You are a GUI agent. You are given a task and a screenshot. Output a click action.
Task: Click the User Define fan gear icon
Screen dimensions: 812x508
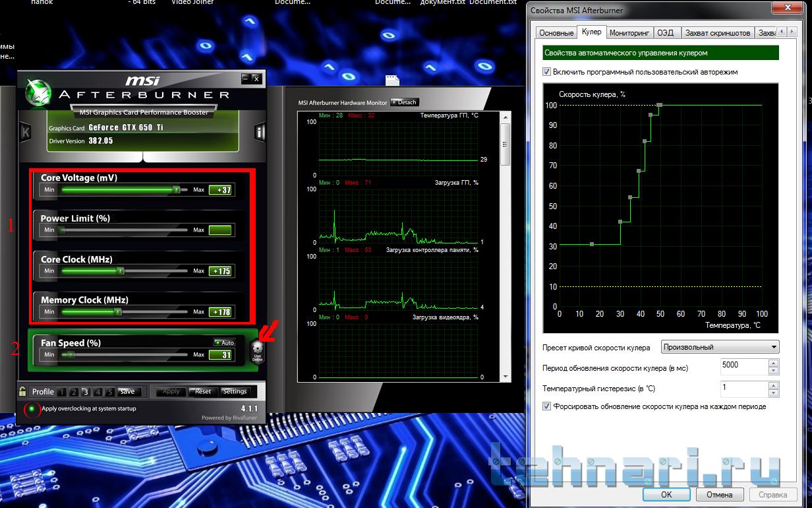(257, 350)
